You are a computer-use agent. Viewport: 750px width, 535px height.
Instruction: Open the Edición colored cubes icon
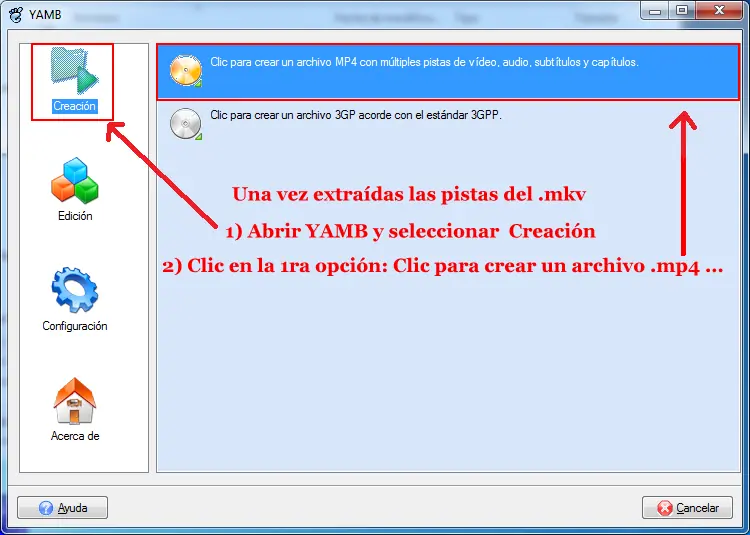75,180
